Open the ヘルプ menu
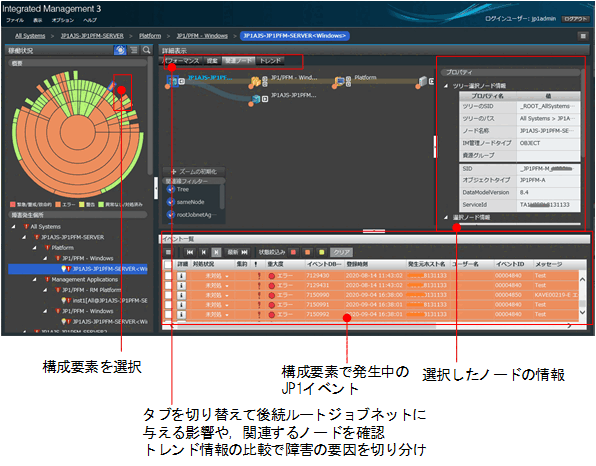Image resolution: width=596 pixels, height=466 pixels. pos(90,20)
